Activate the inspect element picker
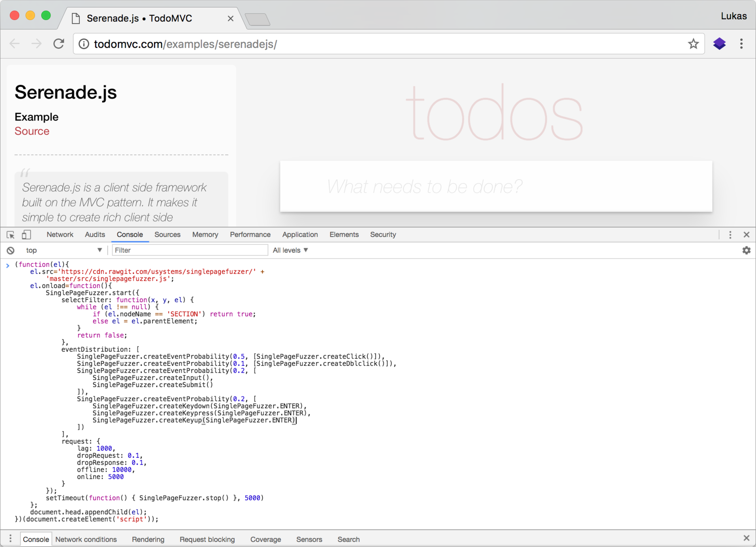 tap(11, 235)
